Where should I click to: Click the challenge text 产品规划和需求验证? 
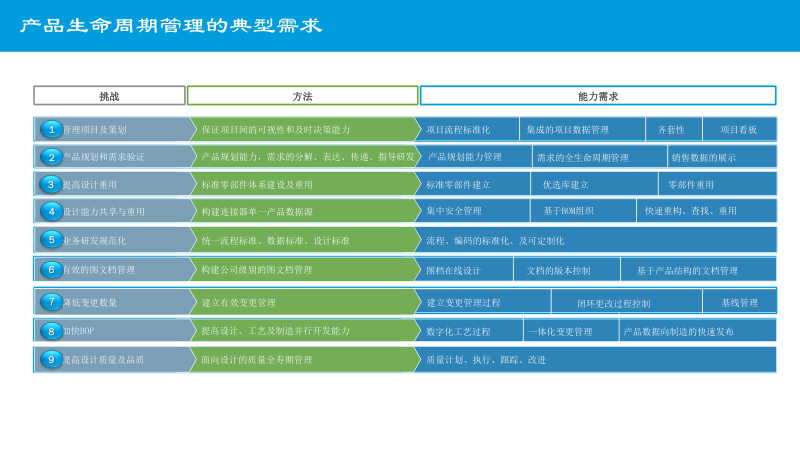[x=104, y=157]
